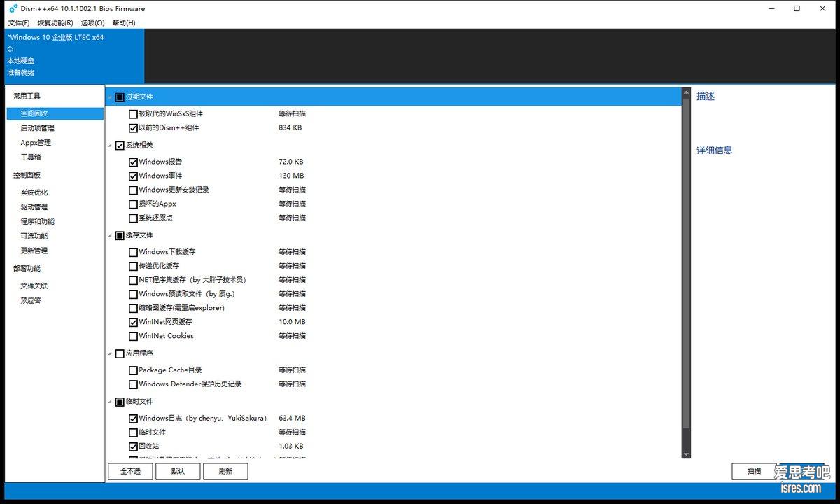Check the 应用程序 group checkbox

point(120,354)
